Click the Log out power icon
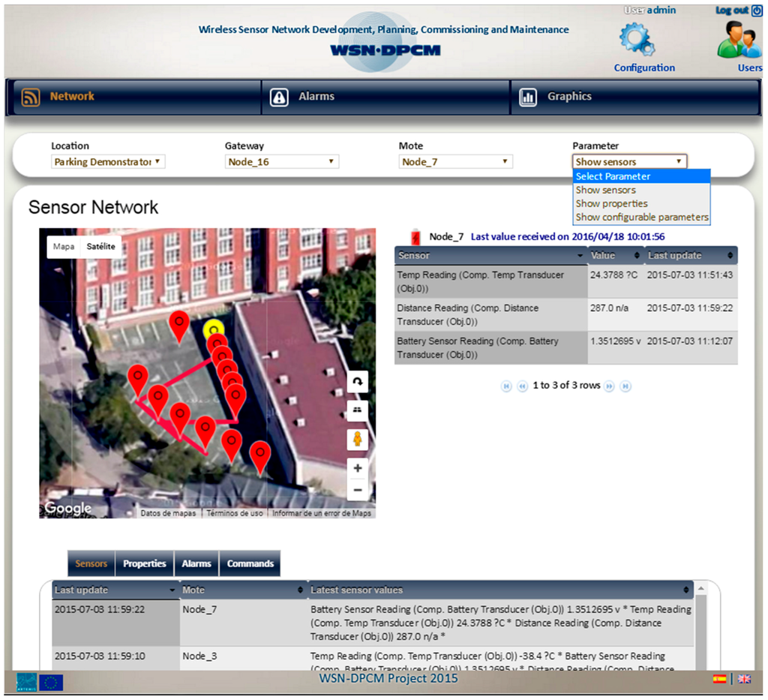 tap(756, 10)
